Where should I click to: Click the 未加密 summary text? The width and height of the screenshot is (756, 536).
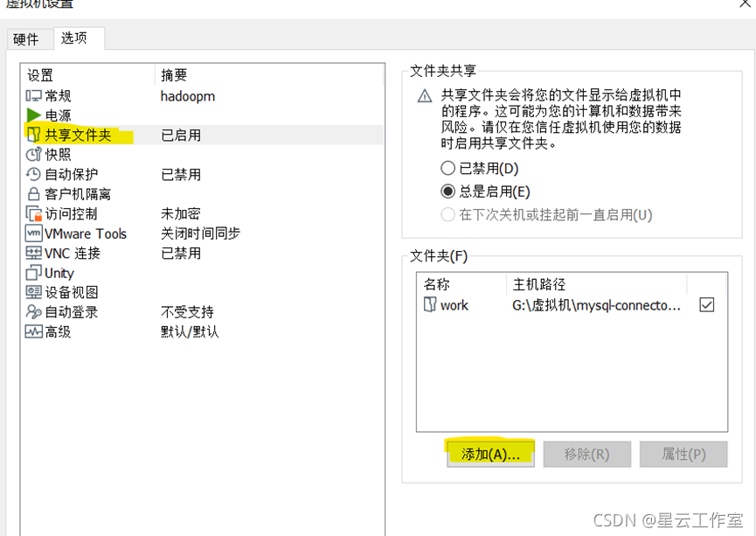pos(180,213)
